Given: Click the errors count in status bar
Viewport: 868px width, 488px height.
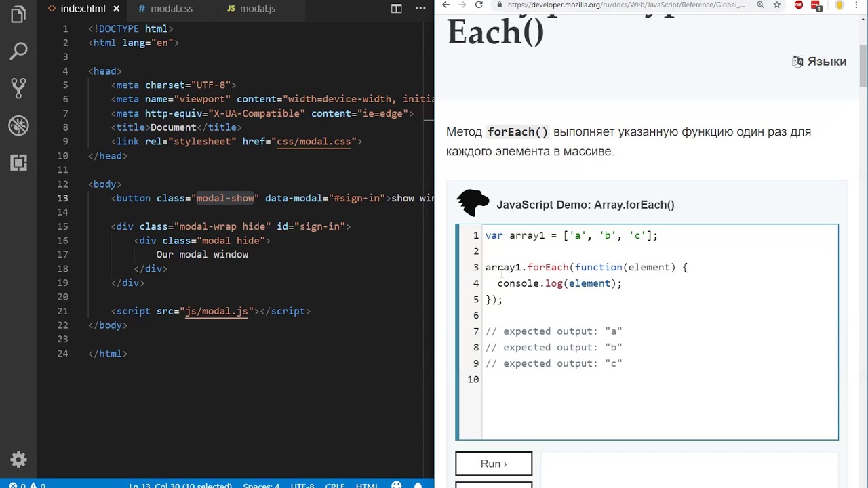Looking at the screenshot, I should [x=18, y=485].
